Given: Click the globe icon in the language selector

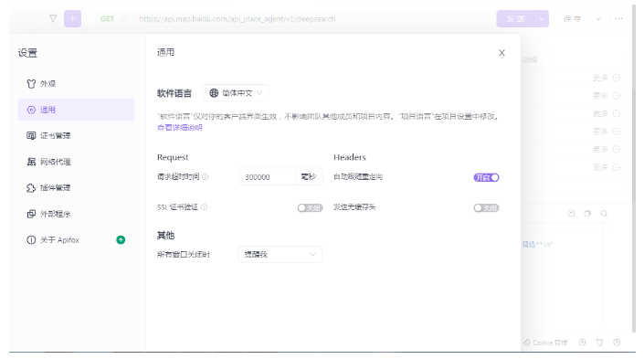Looking at the screenshot, I should point(214,93).
